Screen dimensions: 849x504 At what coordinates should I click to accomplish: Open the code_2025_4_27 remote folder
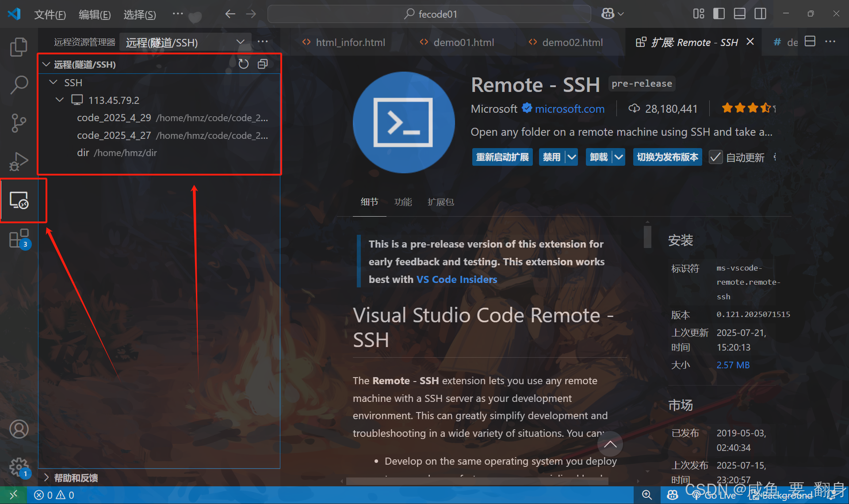point(159,135)
